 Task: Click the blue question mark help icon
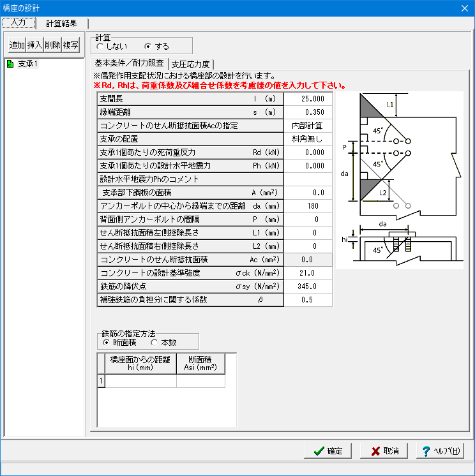tap(426, 451)
